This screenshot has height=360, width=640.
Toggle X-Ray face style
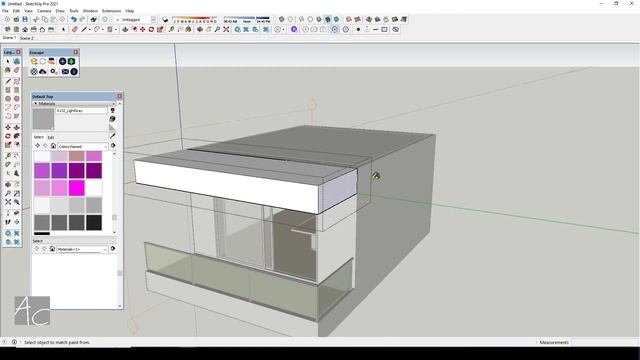coord(281,19)
